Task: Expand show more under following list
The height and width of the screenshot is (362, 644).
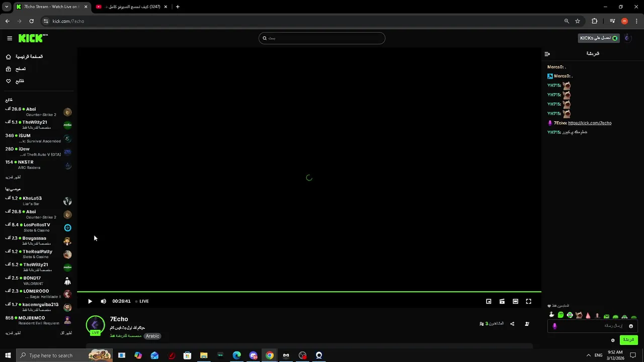Action: pyautogui.click(x=13, y=177)
